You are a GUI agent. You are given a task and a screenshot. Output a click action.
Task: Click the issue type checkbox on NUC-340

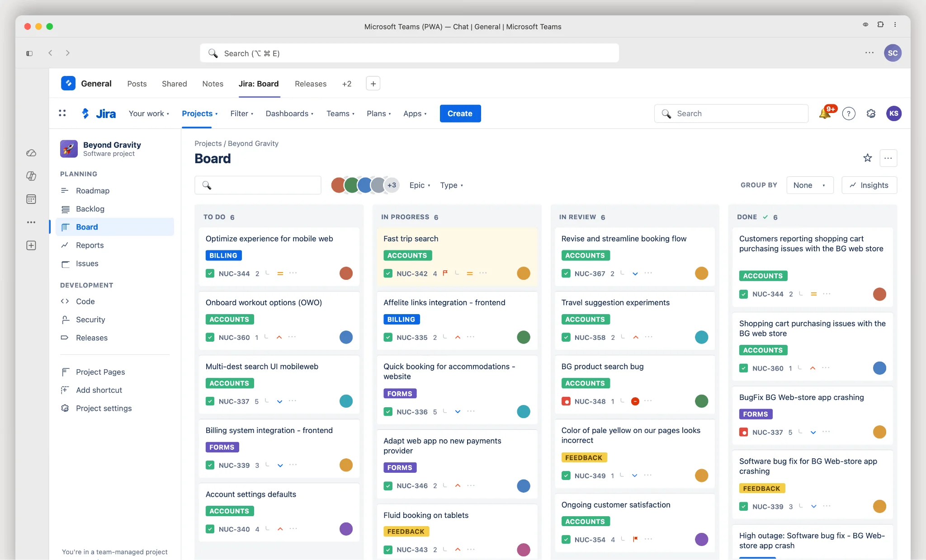click(210, 529)
